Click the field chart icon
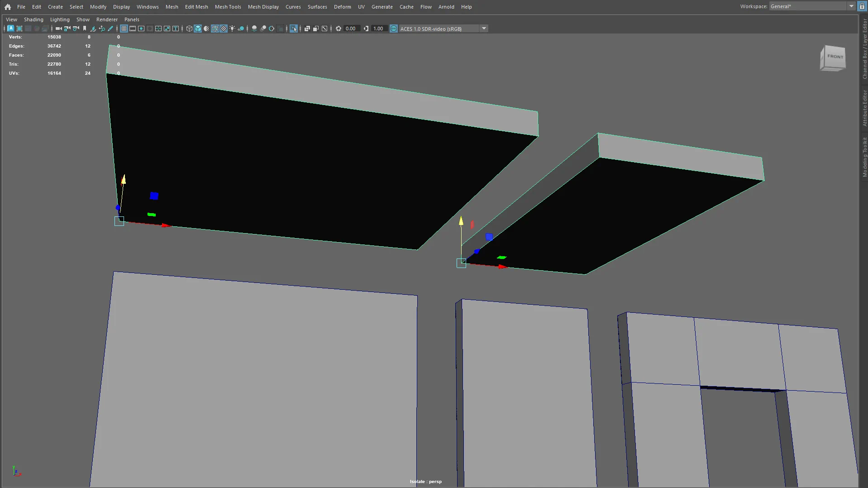868x488 pixels. pyautogui.click(x=158, y=29)
